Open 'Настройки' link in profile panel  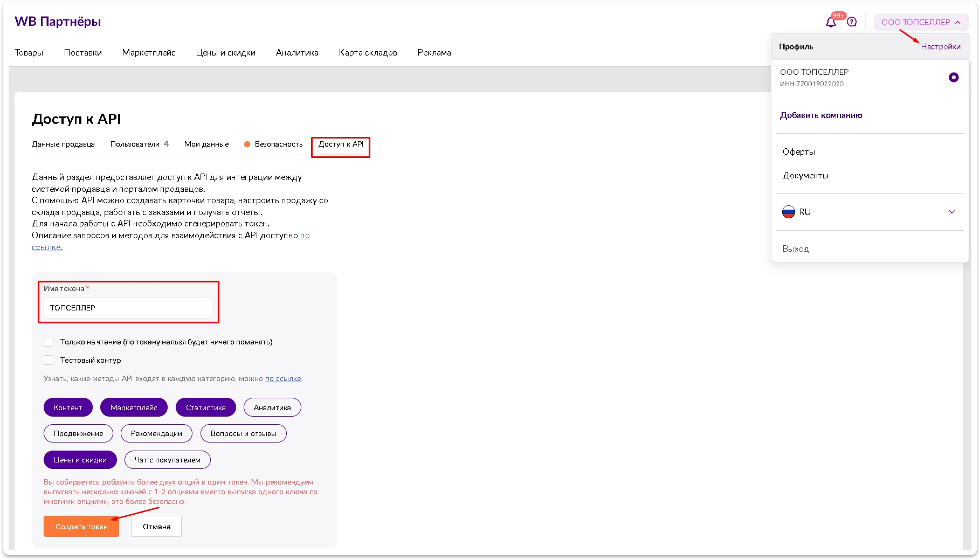click(x=940, y=47)
